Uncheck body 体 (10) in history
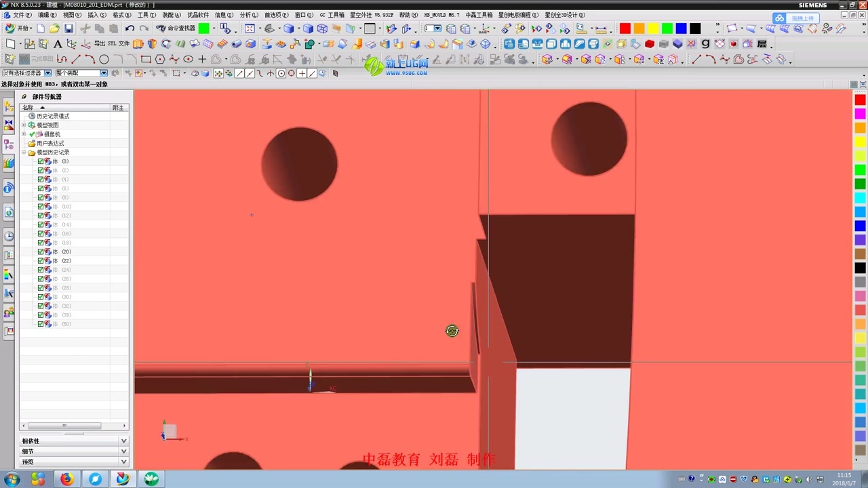 pos(41,207)
